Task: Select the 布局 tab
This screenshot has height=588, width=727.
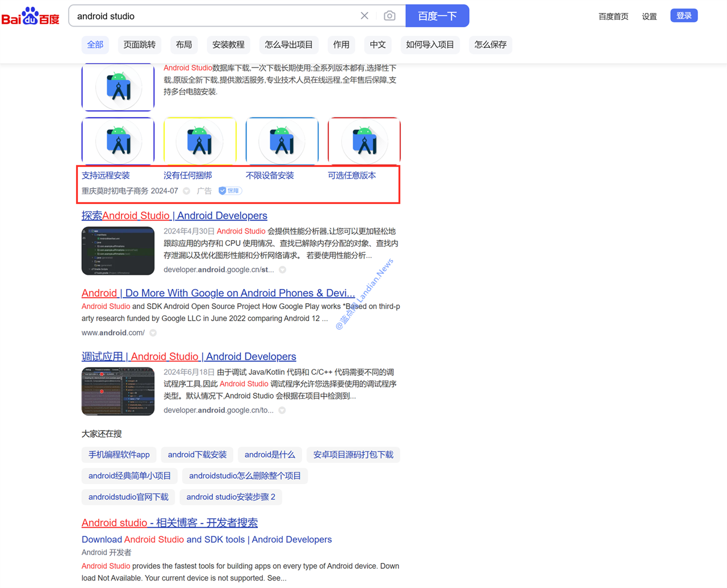Action: [184, 44]
